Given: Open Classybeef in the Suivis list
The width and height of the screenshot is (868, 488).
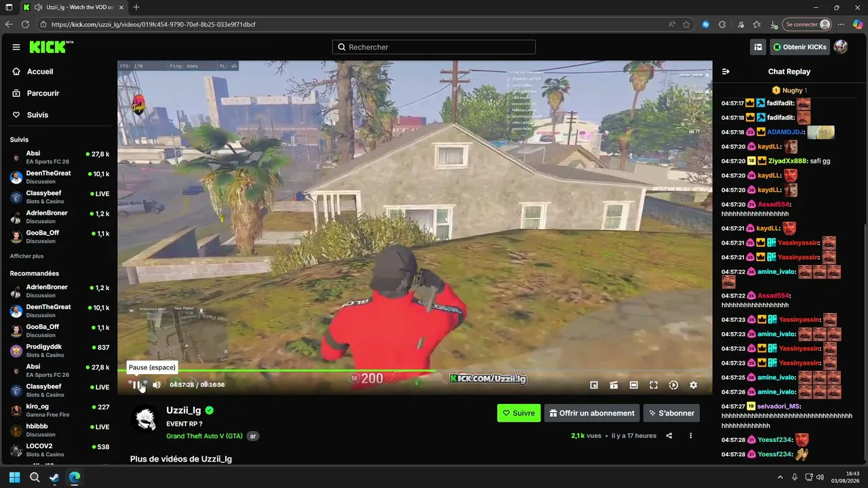Looking at the screenshot, I should click(x=59, y=197).
